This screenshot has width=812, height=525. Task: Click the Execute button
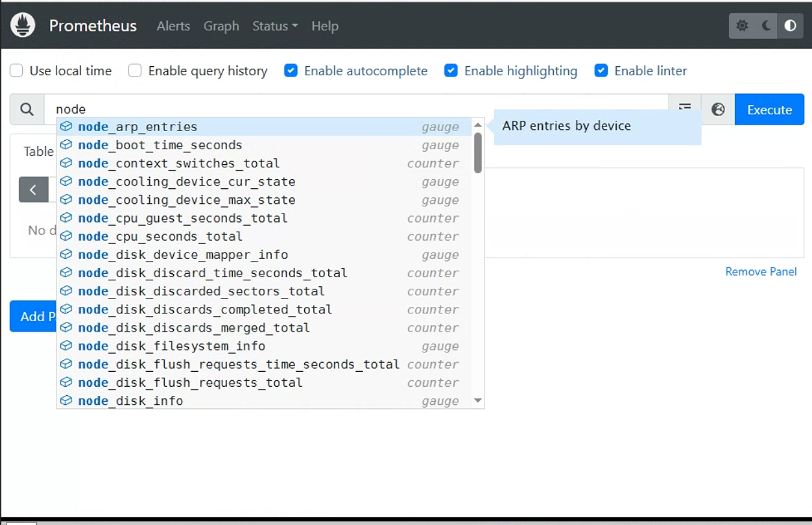click(769, 110)
